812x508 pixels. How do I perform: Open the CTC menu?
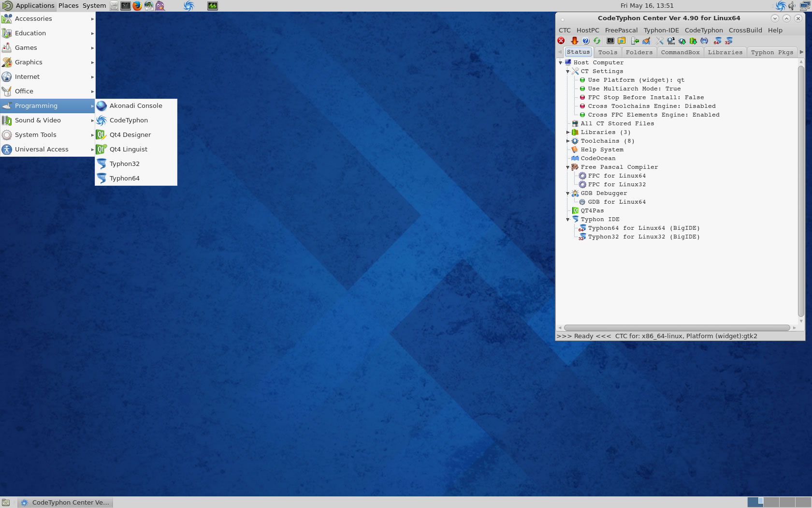click(565, 30)
